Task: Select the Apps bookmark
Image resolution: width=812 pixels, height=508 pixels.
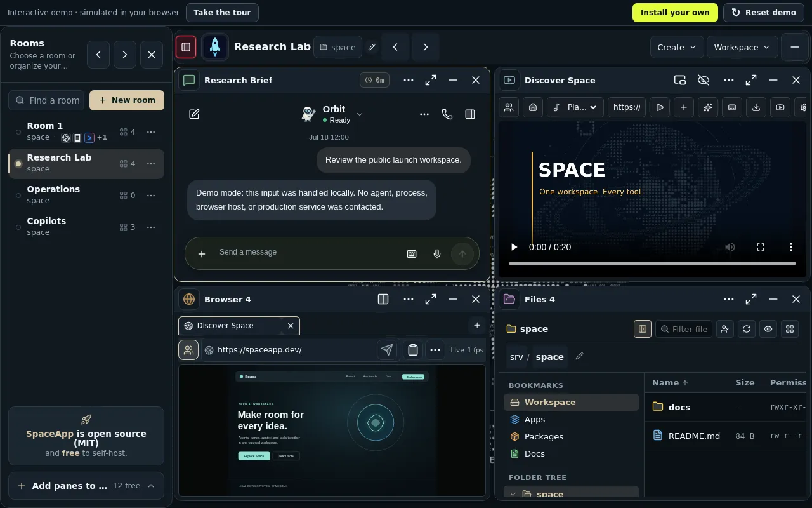Action: point(571,419)
